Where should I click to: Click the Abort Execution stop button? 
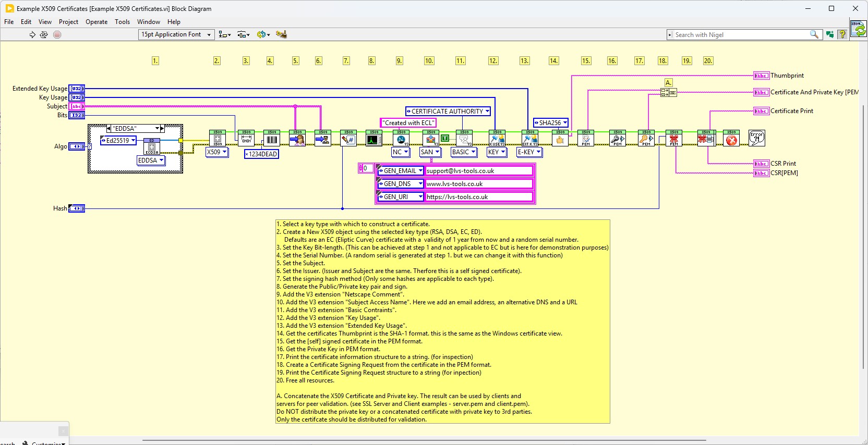tap(57, 34)
